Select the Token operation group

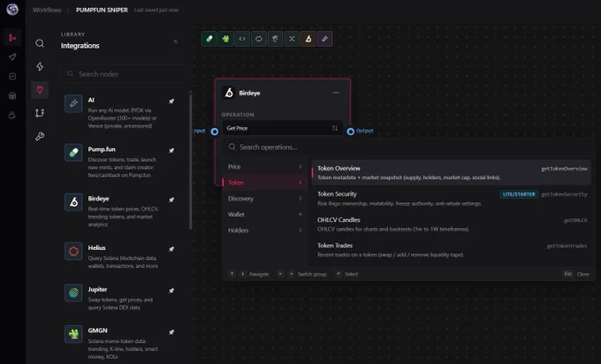264,183
